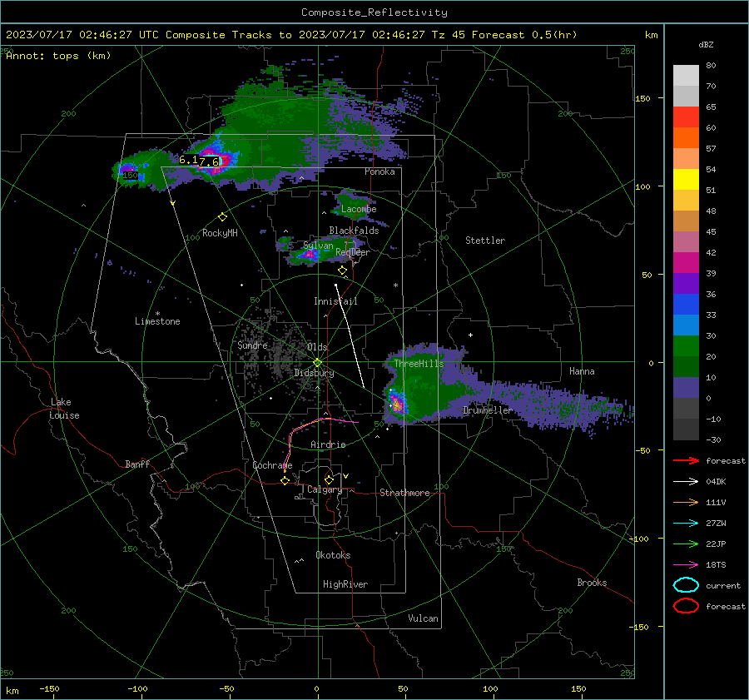Click the green 22JP arrow in legend
This screenshot has height=700, width=749.
click(x=686, y=544)
